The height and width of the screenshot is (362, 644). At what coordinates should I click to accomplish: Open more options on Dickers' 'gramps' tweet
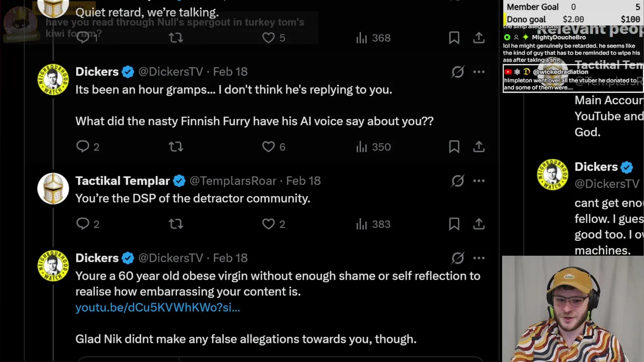click(x=478, y=71)
